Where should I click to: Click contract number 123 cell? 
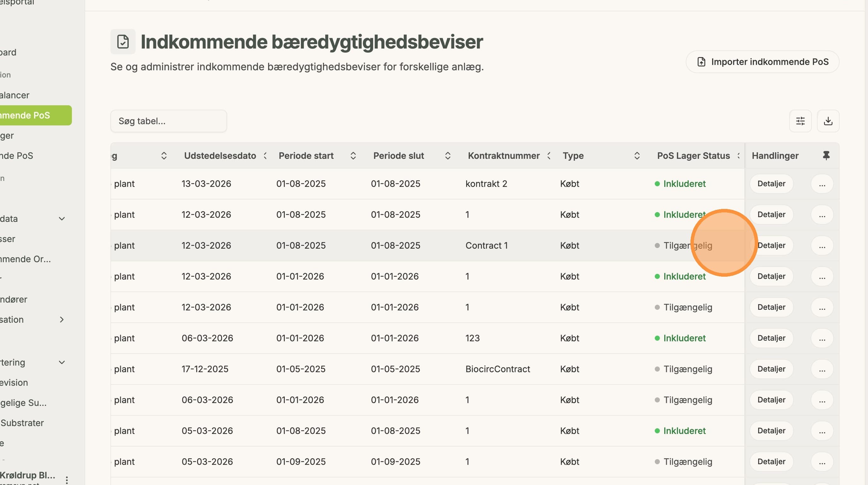pyautogui.click(x=472, y=338)
